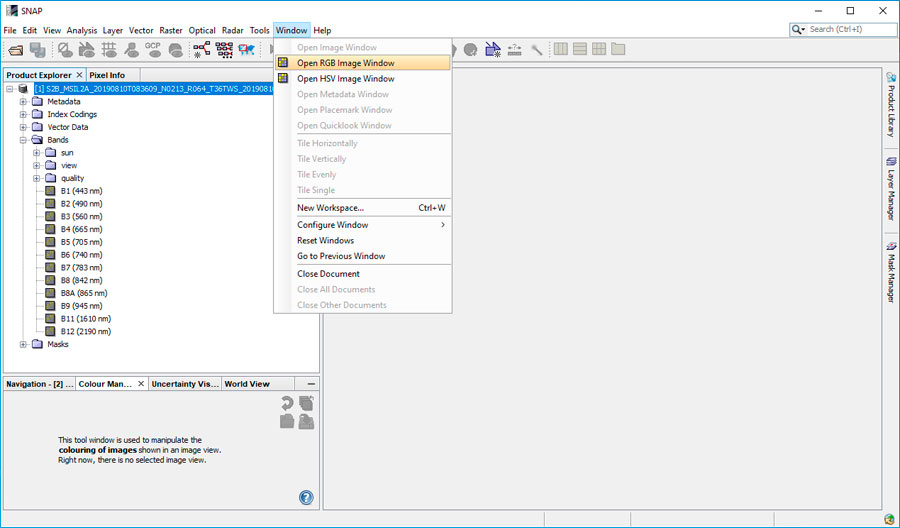This screenshot has height=528, width=900.
Task: Collapse the Bands folder
Action: (x=23, y=140)
